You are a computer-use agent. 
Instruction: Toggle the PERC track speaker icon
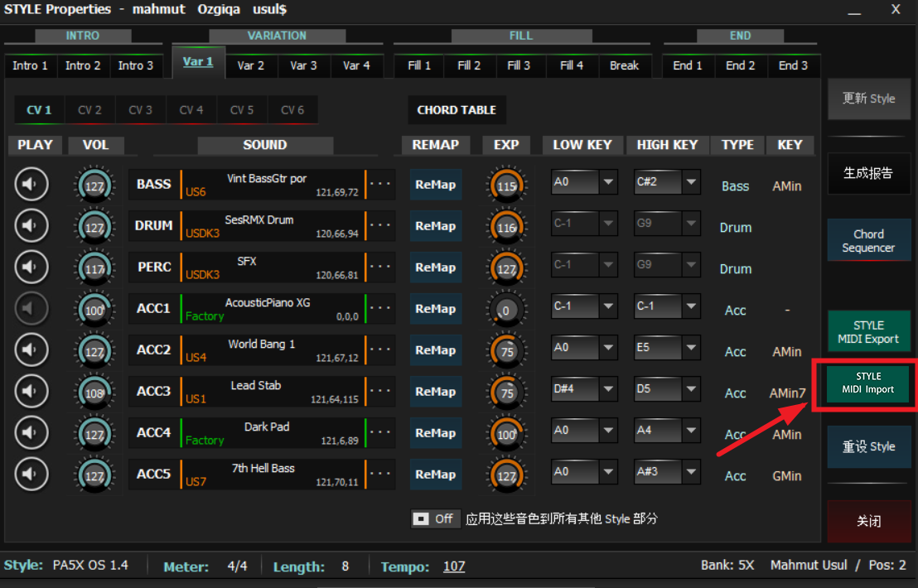pyautogui.click(x=31, y=267)
